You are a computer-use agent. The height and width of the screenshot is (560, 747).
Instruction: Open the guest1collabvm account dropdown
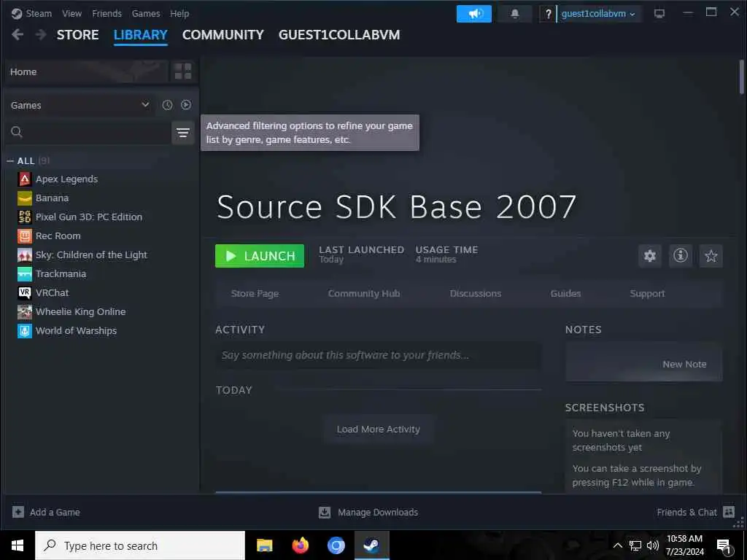(x=598, y=14)
